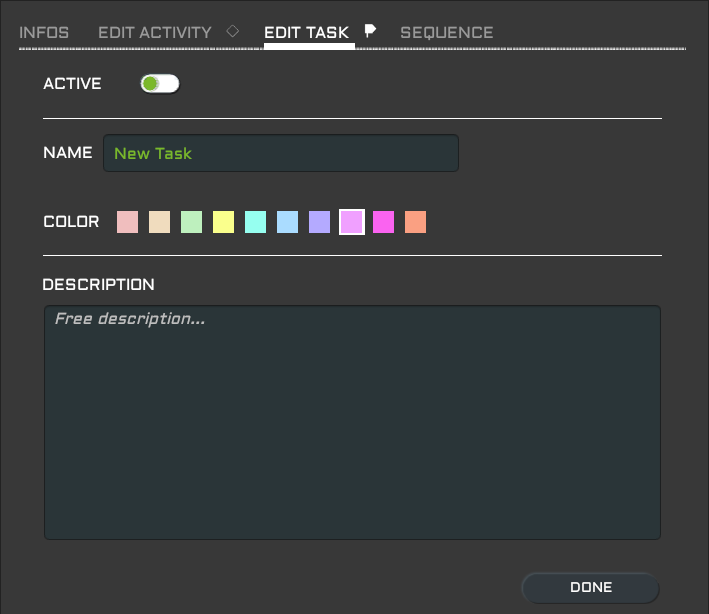The image size is (709, 614).
Task: Open the EDIT ACTIVITY tab
Action: click(155, 33)
